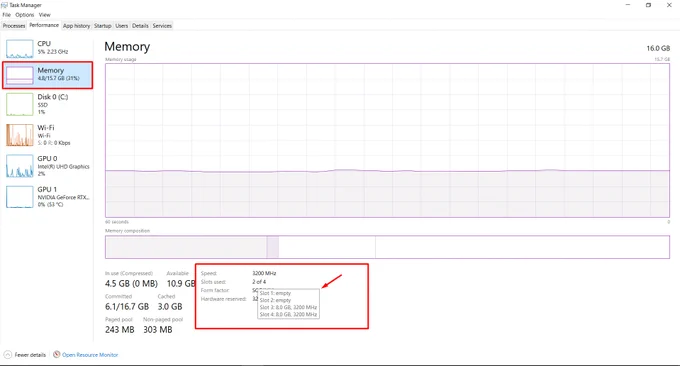Click the Fewer details chevron icon

[x=7, y=355]
